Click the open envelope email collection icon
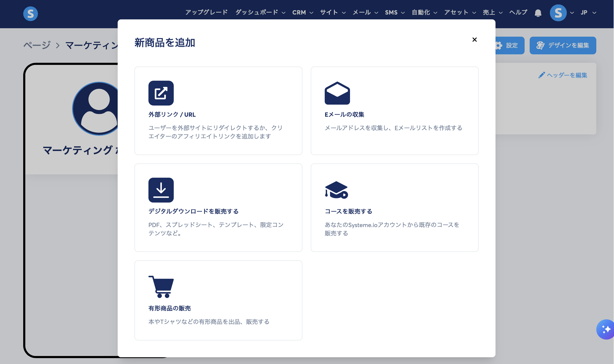This screenshot has width=614, height=364. pyautogui.click(x=337, y=93)
